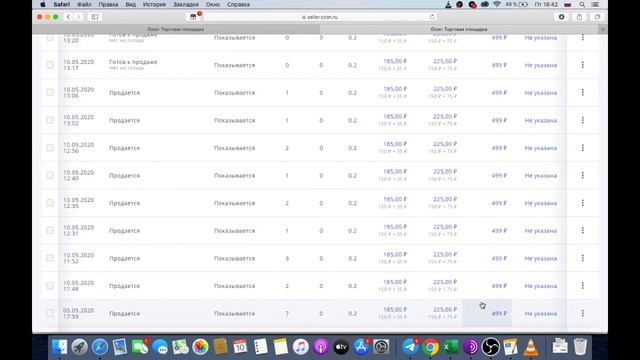Open the Не указана link in row 13:06
The height and width of the screenshot is (360, 640).
pyautogui.click(x=540, y=93)
